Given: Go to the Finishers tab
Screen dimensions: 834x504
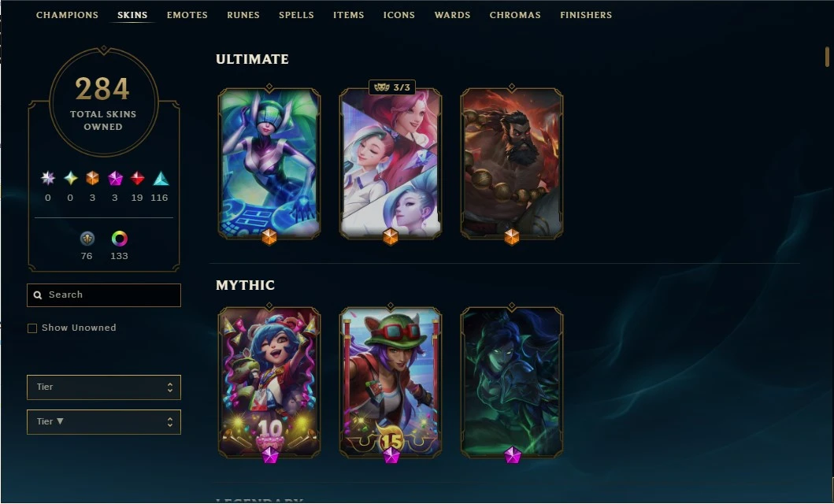Looking at the screenshot, I should (x=586, y=15).
